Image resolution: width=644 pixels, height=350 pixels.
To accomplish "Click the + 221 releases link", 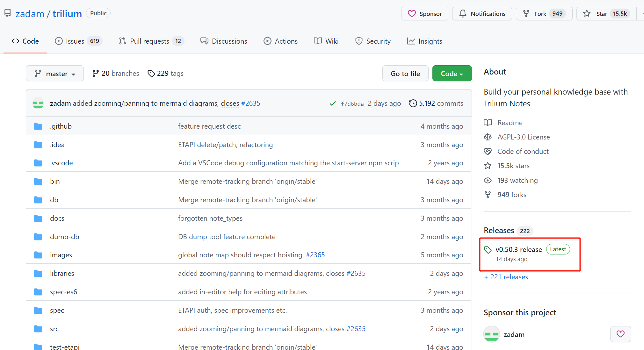I will pyautogui.click(x=506, y=277).
